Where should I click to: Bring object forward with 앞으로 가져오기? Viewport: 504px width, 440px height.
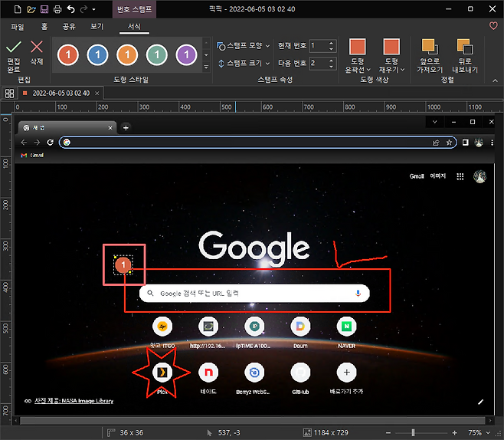(x=430, y=56)
